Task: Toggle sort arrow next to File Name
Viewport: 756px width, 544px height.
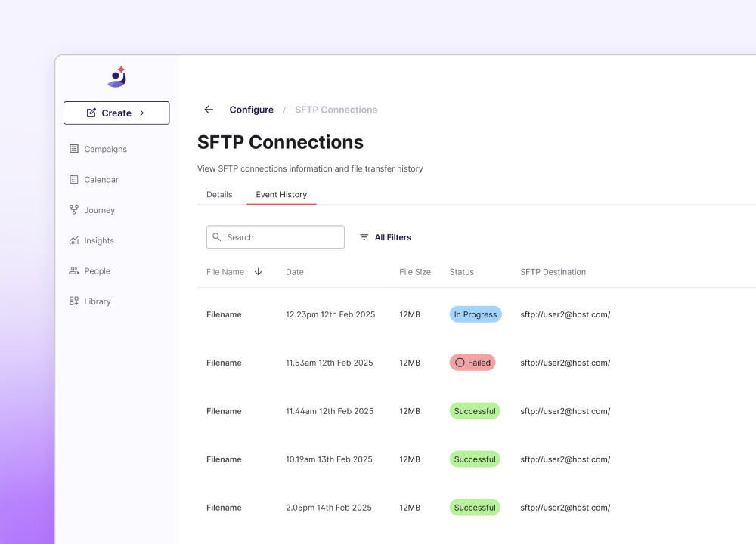Action: (x=259, y=272)
